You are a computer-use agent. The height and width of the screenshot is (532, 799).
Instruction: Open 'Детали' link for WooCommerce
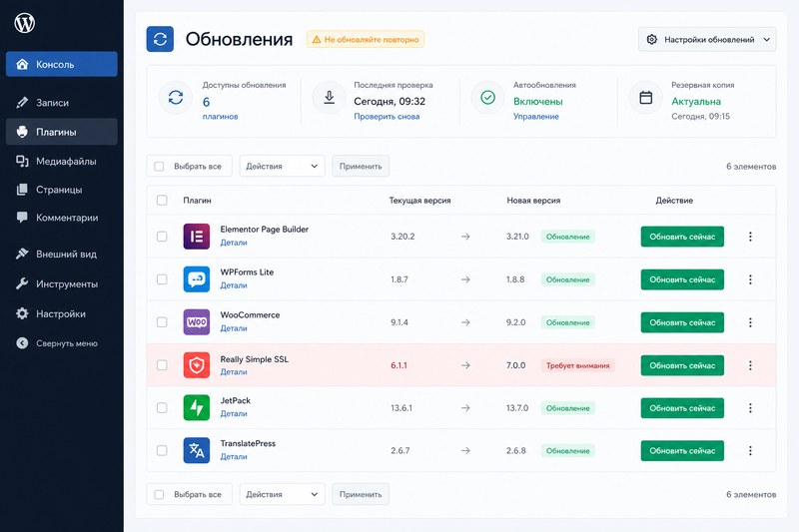tap(234, 328)
